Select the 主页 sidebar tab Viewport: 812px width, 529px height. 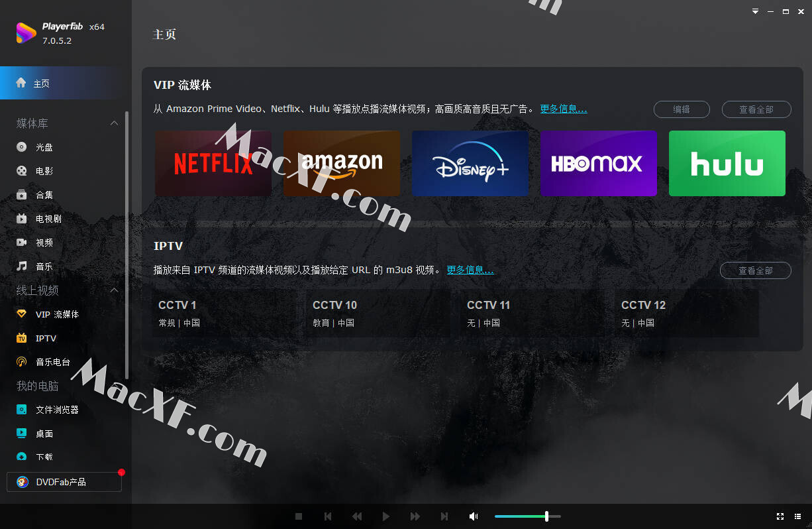point(66,83)
